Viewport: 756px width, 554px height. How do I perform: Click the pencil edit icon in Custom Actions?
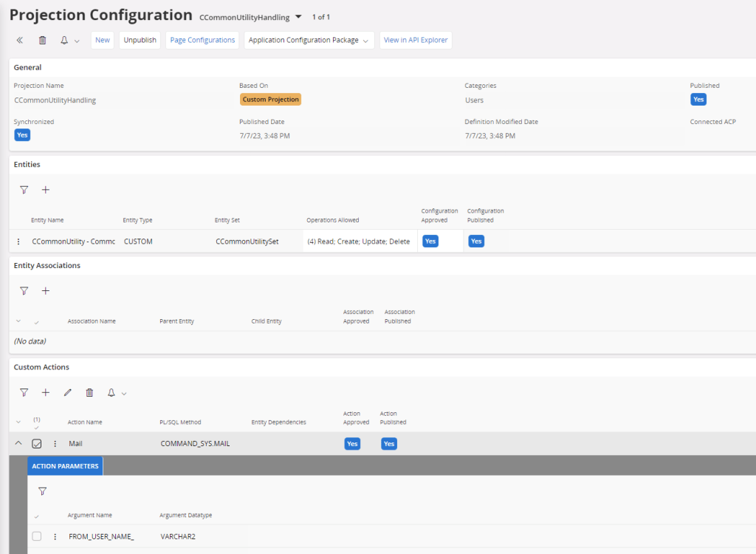pos(68,393)
